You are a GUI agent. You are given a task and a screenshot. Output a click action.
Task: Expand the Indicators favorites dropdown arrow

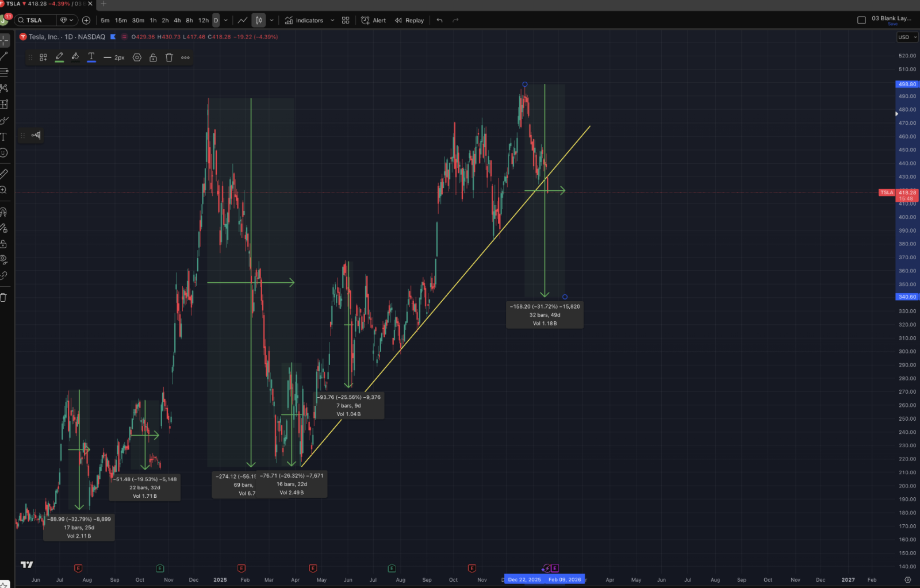(x=332, y=20)
